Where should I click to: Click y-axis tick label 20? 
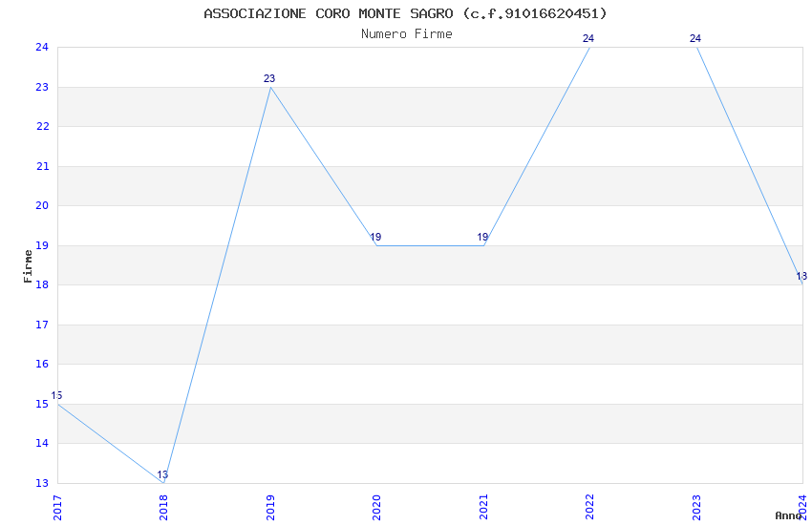[x=42, y=205]
